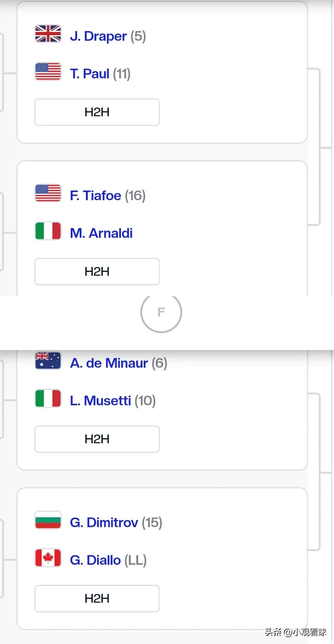Screen dimensions: 334x644
Task: Click the Italian flag beside M. Arnaldi
Action: (x=48, y=231)
